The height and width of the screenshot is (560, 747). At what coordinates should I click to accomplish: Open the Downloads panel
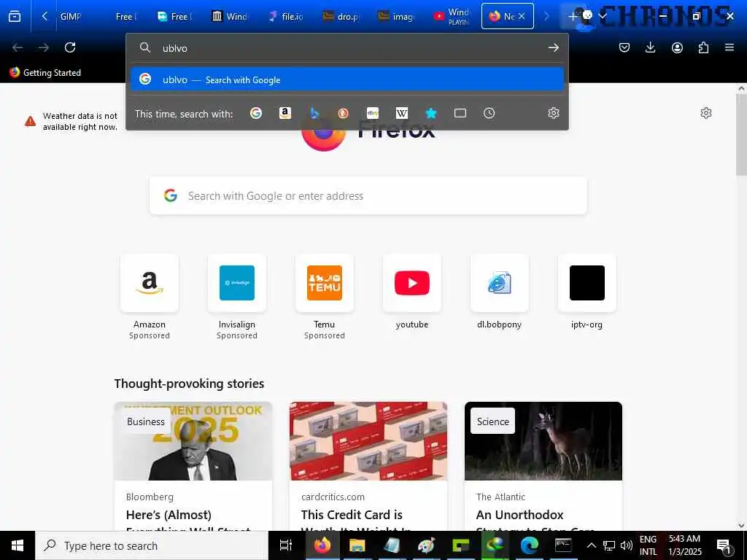click(650, 47)
